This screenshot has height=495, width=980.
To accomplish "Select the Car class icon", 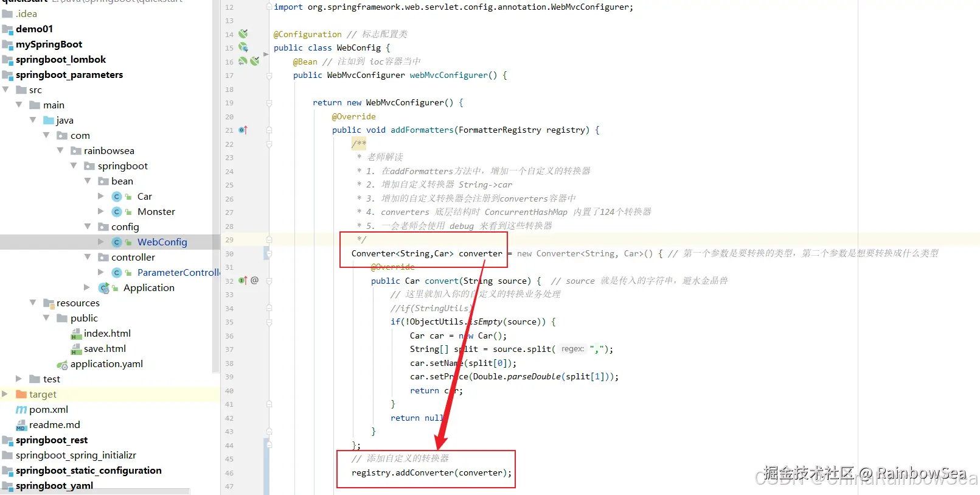I will (117, 196).
